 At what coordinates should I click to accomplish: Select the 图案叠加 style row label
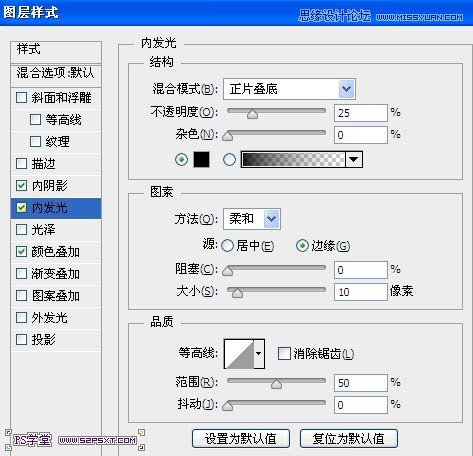tap(56, 296)
